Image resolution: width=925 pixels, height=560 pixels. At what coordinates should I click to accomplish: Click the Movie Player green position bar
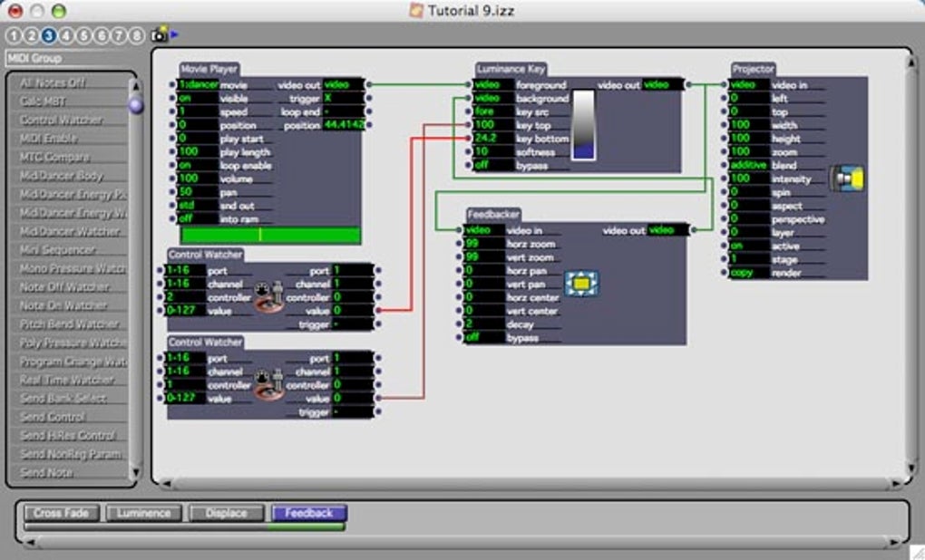(x=271, y=235)
